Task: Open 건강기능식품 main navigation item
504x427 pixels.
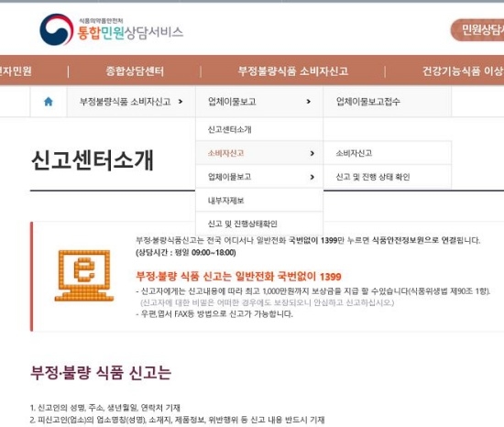Action: 463,71
